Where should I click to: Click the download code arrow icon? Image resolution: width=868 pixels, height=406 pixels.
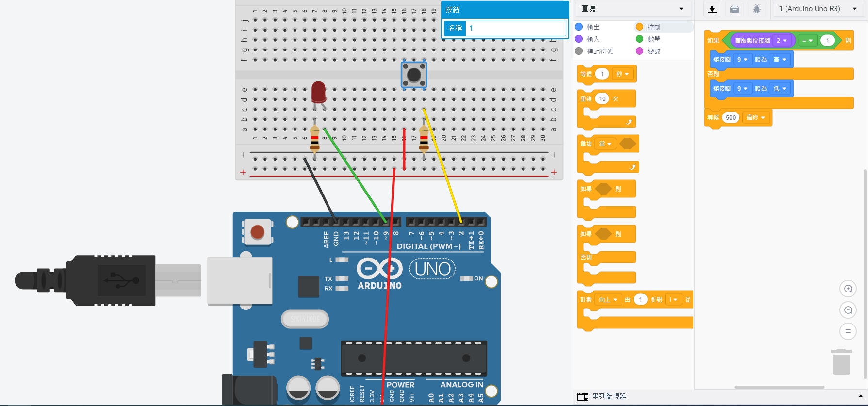tap(712, 9)
